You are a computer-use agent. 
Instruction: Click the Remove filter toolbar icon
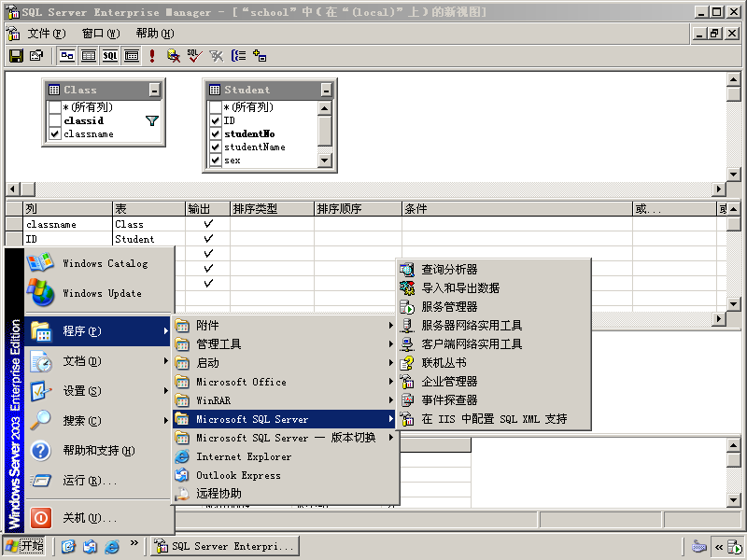click(x=217, y=56)
